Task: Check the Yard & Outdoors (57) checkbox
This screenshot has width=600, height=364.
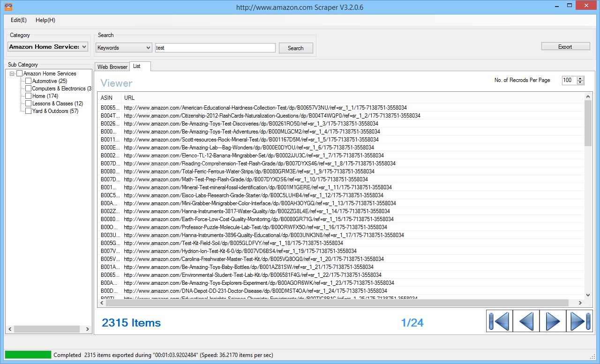Action: pyautogui.click(x=28, y=111)
